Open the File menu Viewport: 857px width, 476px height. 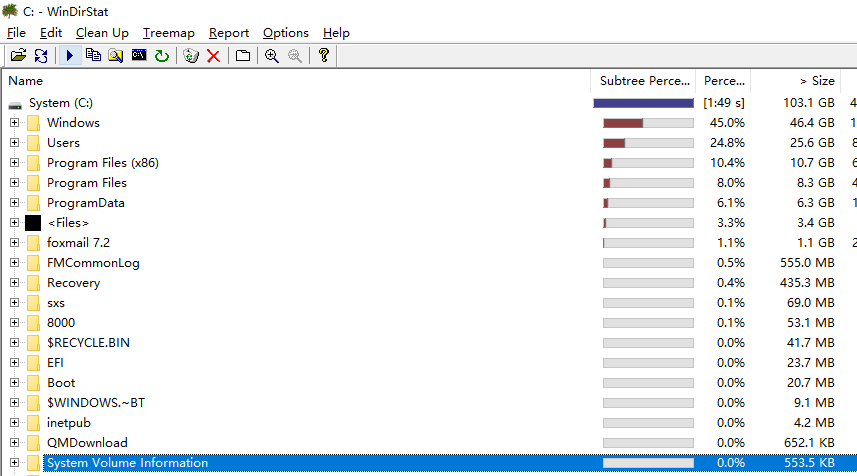16,33
